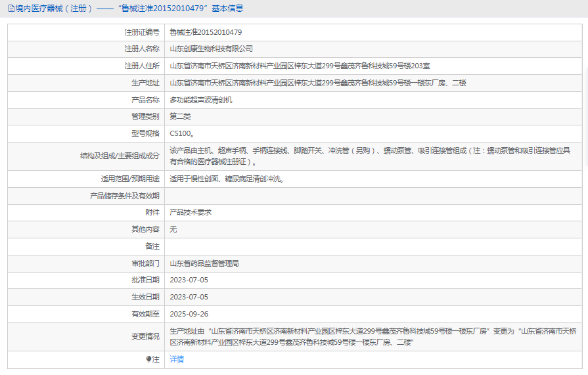Viewport: 588px width, 375px height.
Task: Click the 批准日期 value 2023-07-05
Action: pos(189,280)
